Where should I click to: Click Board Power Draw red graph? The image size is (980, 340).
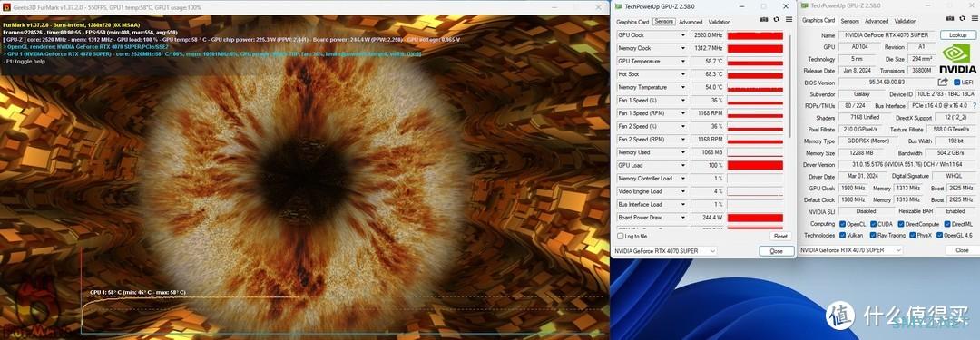click(755, 218)
